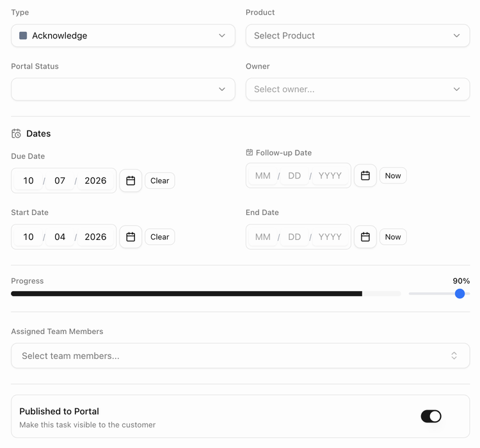This screenshot has width=480, height=448.
Task: Focus the End Date DD field
Action: pyautogui.click(x=294, y=237)
